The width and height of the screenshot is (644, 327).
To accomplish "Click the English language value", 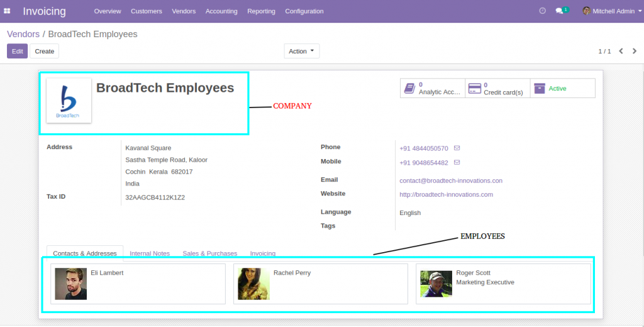I will [410, 213].
